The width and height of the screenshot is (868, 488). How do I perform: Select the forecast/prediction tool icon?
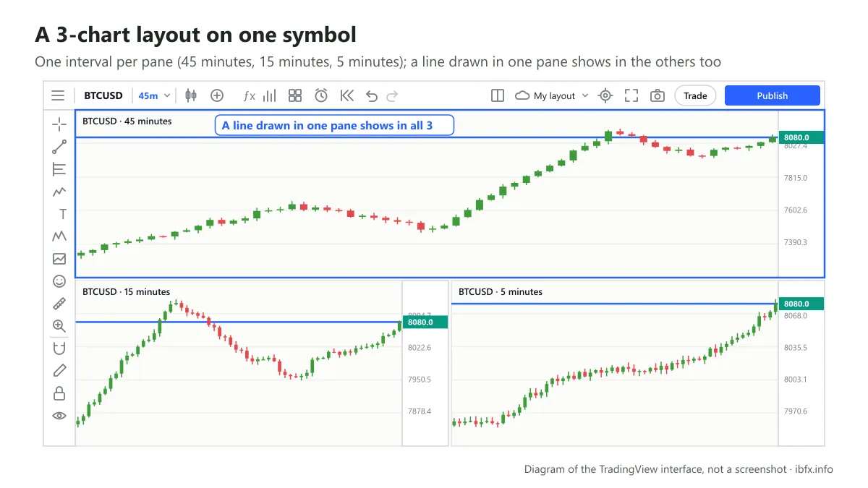pyautogui.click(x=59, y=259)
